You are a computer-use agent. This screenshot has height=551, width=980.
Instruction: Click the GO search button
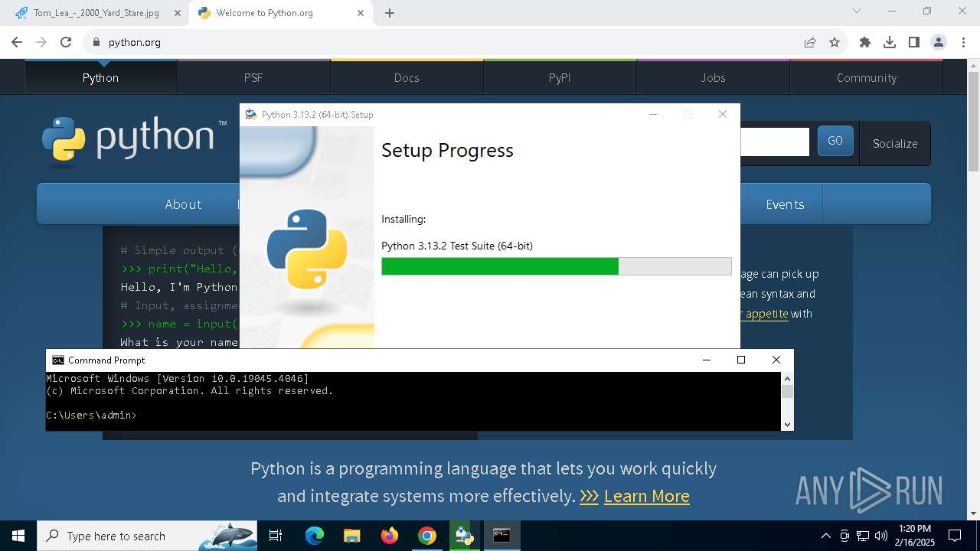click(x=835, y=141)
